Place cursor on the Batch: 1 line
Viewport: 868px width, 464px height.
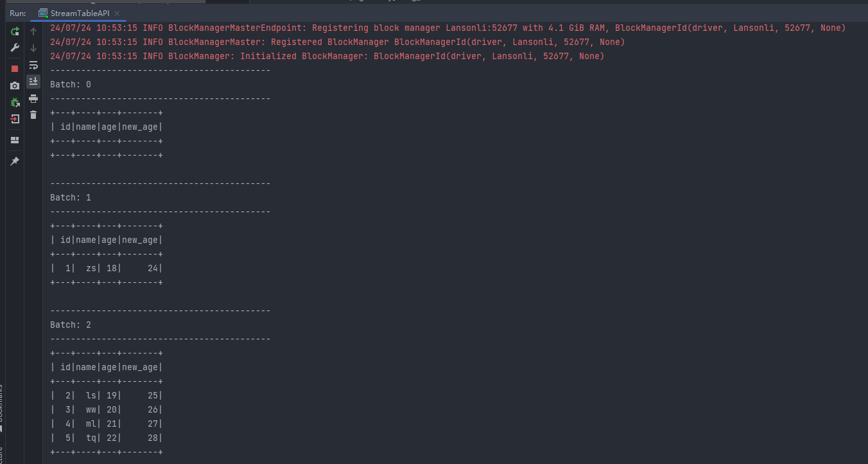71,197
